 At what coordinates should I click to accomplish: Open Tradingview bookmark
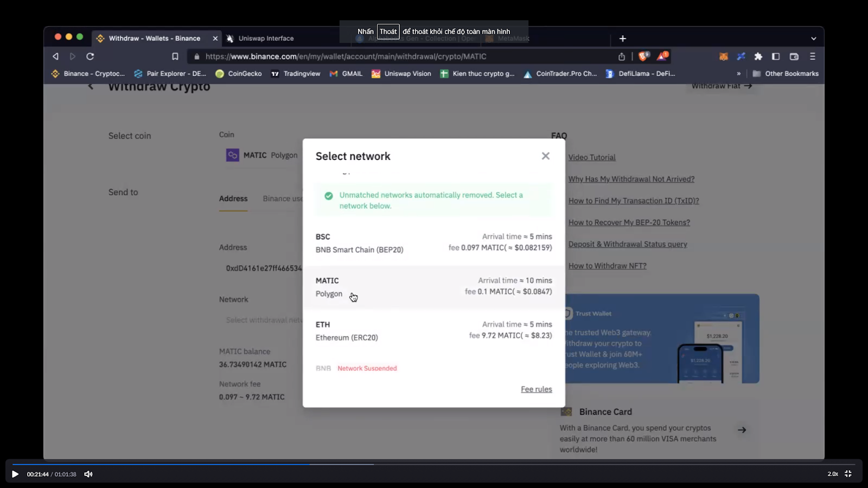click(296, 74)
